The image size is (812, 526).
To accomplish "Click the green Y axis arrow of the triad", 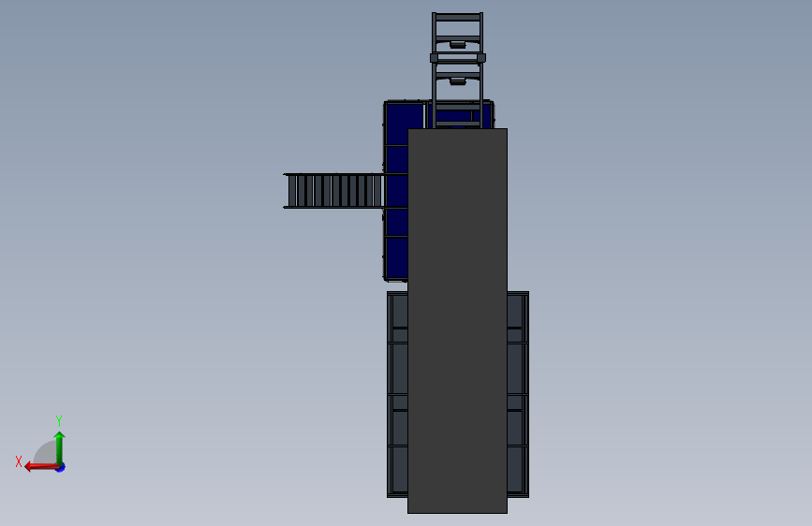I will [x=60, y=447].
